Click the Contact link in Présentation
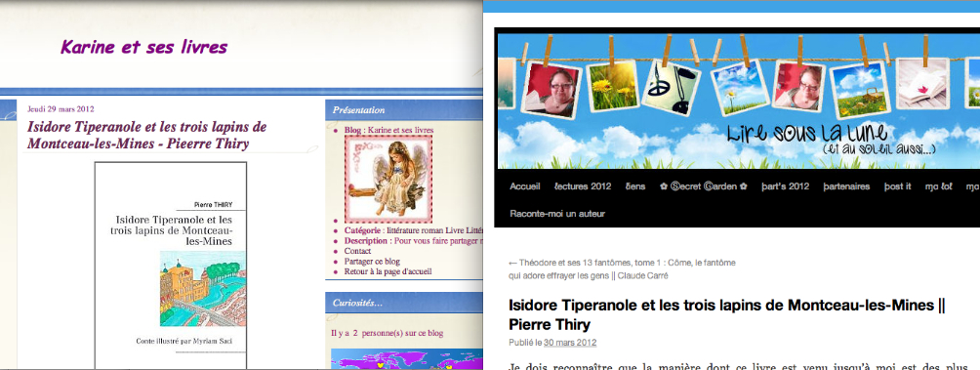 coord(357,251)
